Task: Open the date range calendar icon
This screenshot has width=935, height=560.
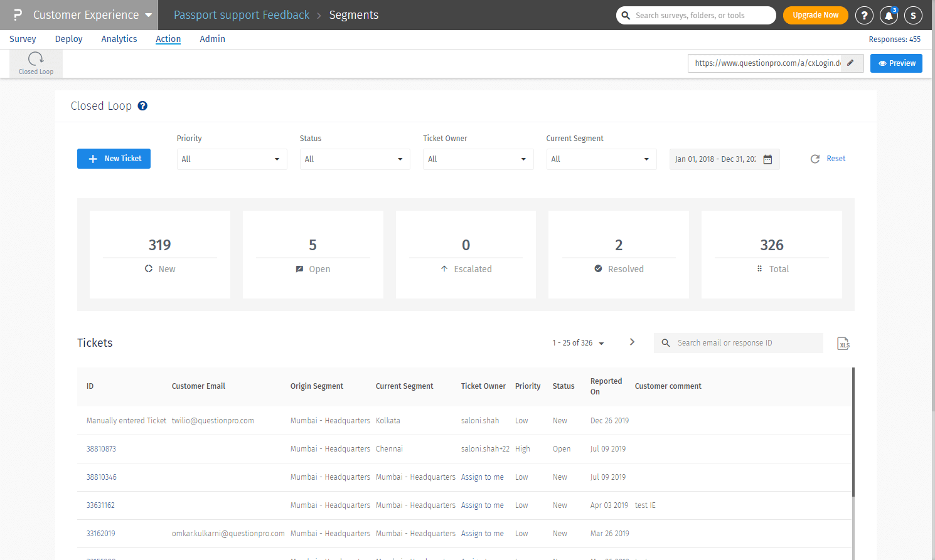Action: [767, 159]
